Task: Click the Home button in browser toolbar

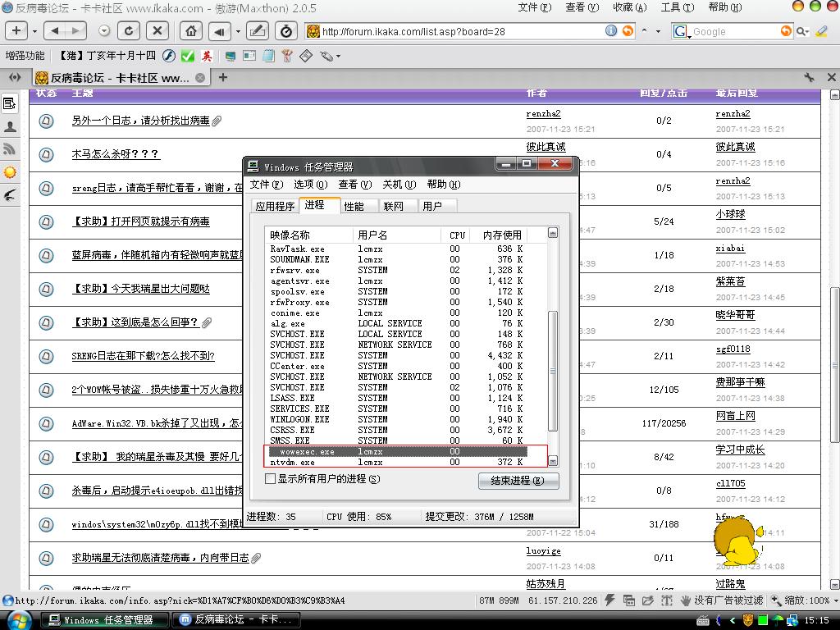Action: pos(191,31)
